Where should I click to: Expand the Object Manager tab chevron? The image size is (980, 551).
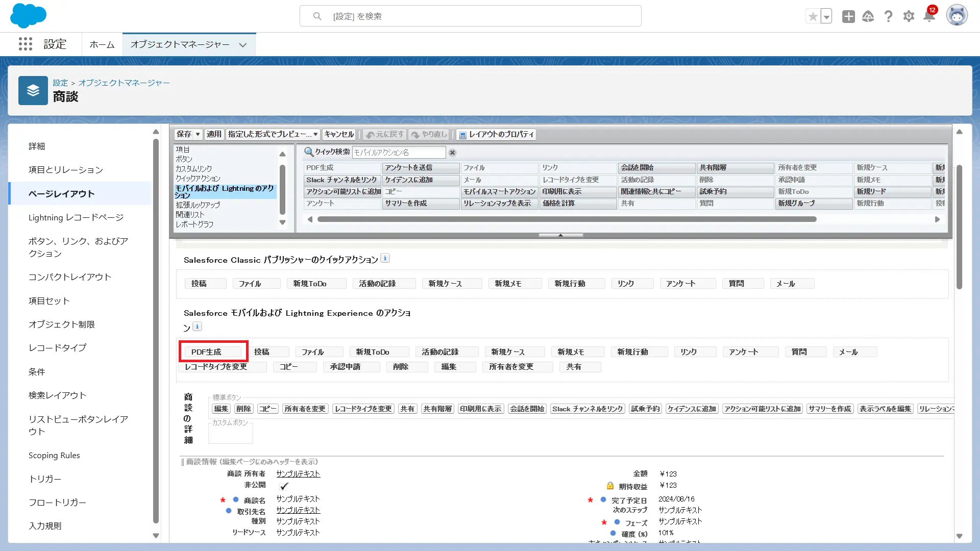click(x=243, y=45)
